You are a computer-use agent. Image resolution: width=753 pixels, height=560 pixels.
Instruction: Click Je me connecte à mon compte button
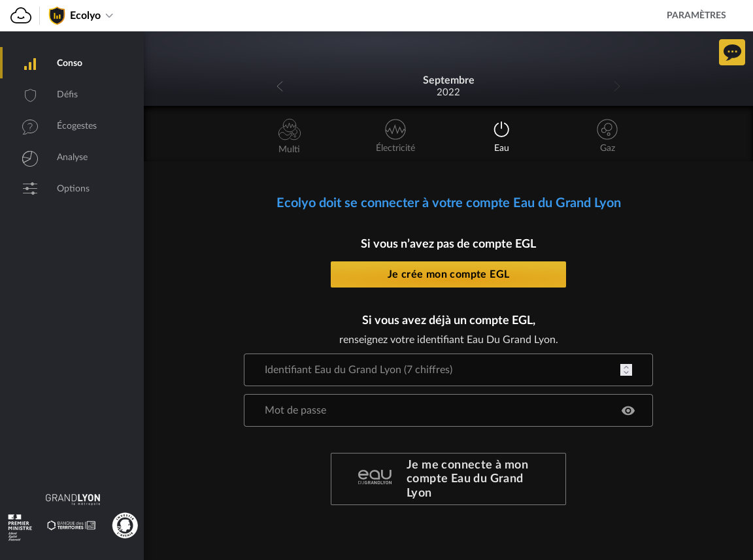pos(448,479)
